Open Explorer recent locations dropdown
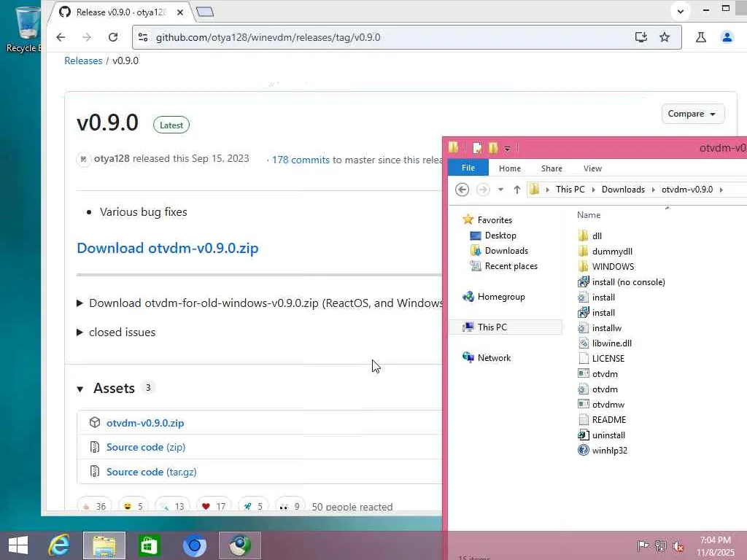The image size is (747, 560). 500,190
